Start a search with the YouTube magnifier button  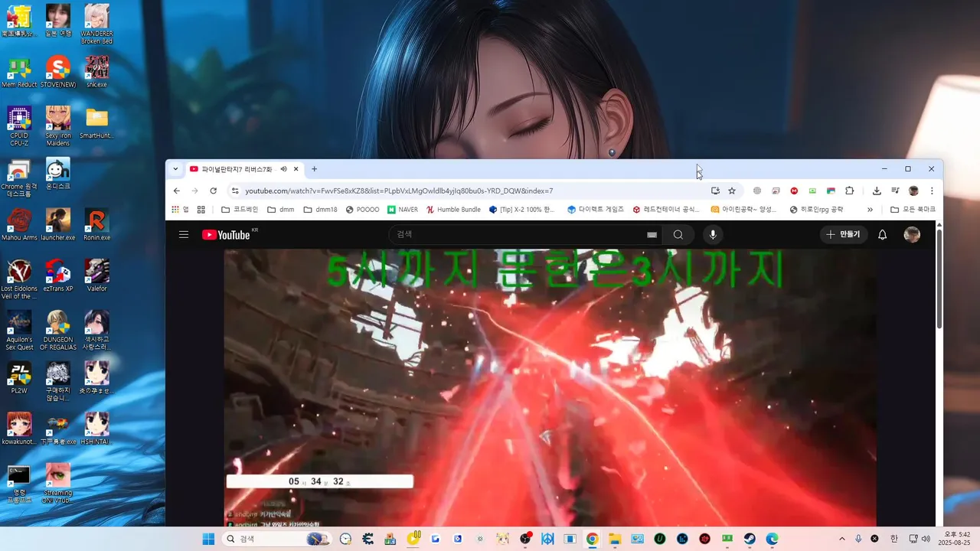(x=678, y=235)
